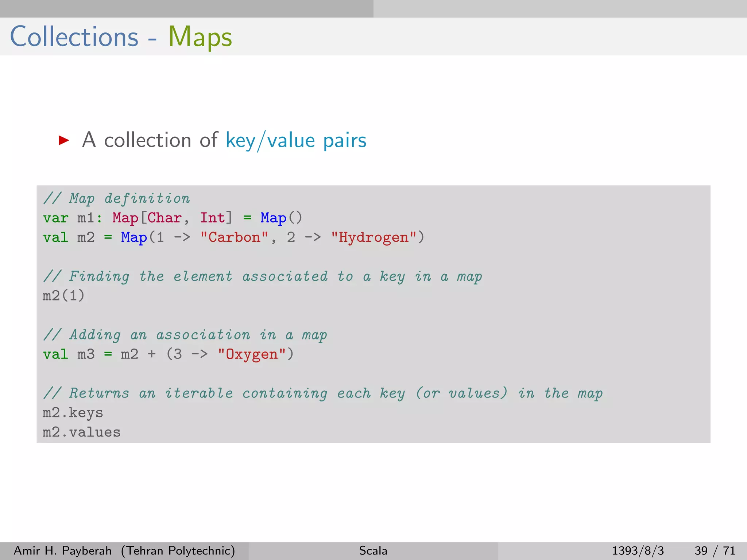Click the comment '// Adding an association in a map'
747x560 pixels.
click(185, 335)
